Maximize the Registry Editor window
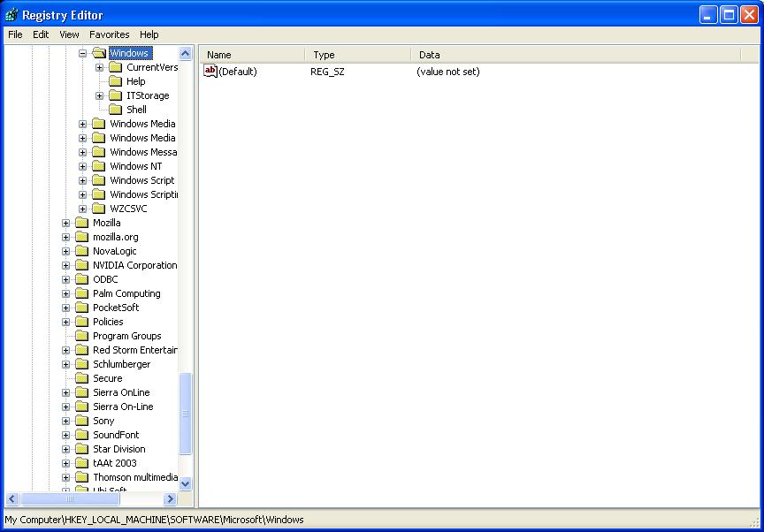 729,15
